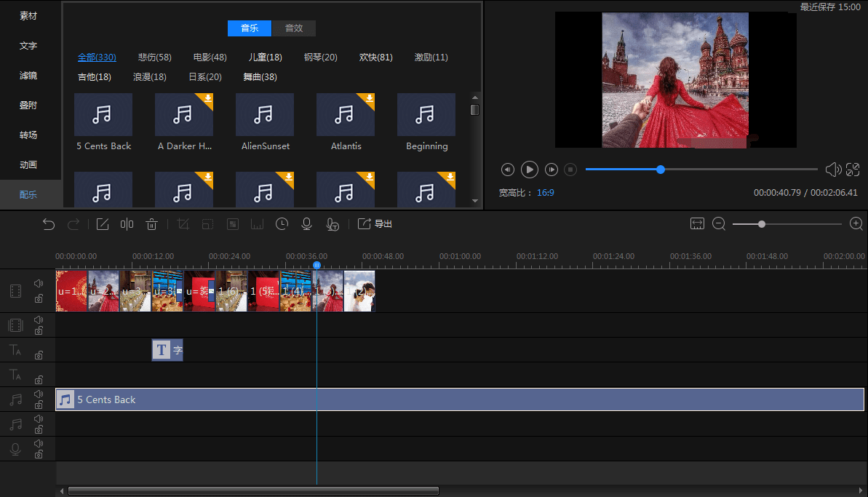Click the fit timeline to window icon
Viewport: 868px width, 497px height.
point(697,223)
